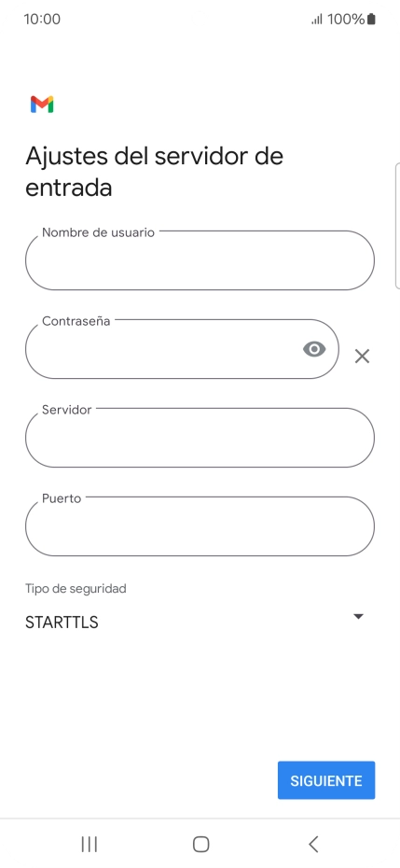This screenshot has width=400, height=868.
Task: Tap the battery icon in status bar
Action: tap(371, 20)
